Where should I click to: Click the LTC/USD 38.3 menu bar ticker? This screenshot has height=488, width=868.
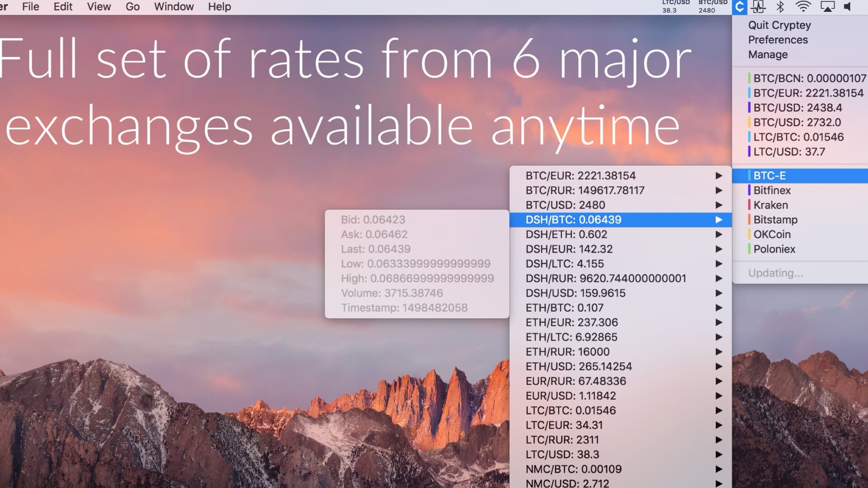pos(676,6)
